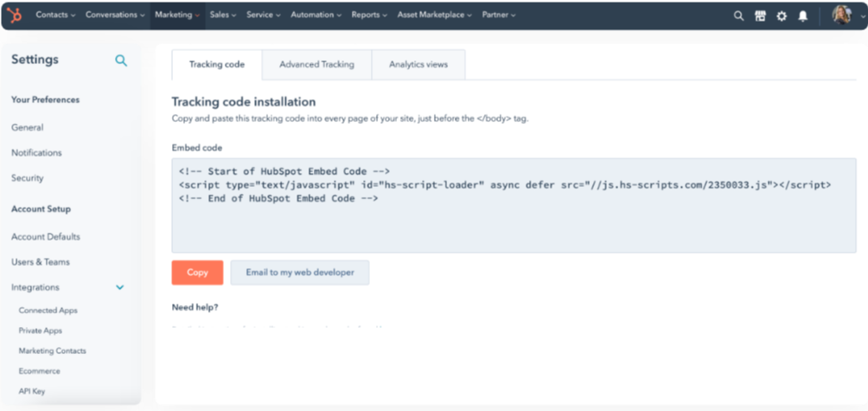Screen dimensions: 868x411
Task: Copy the embed code
Action: tap(198, 273)
